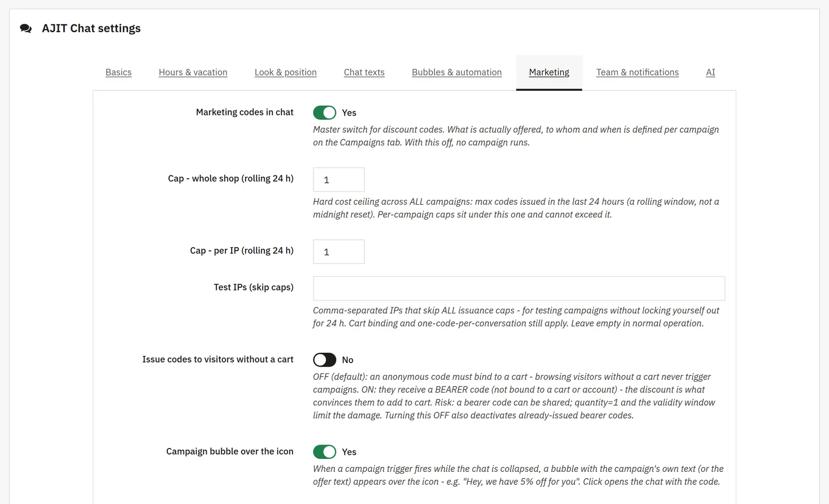Open the AI tab

tap(710, 73)
